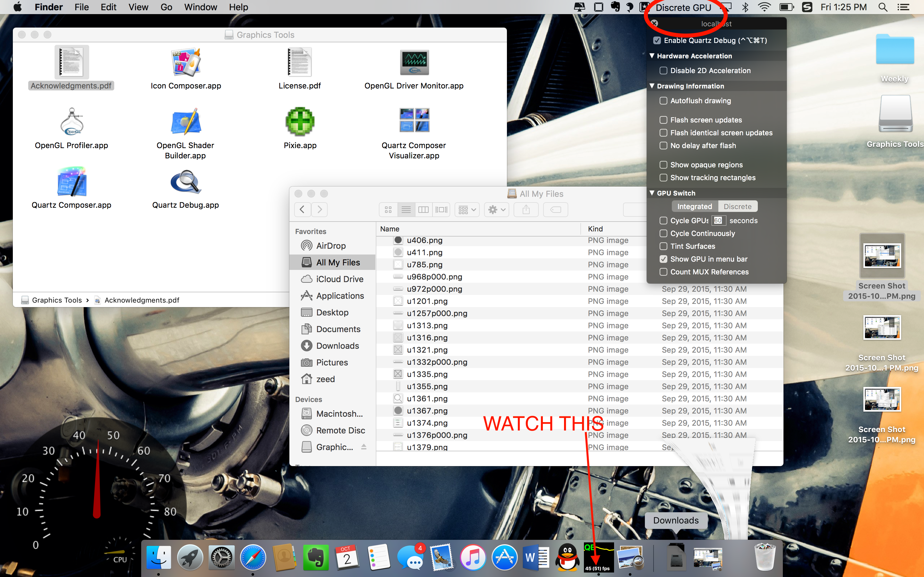This screenshot has width=924, height=577.
Task: Collapse the GPU Switch section
Action: coord(652,193)
